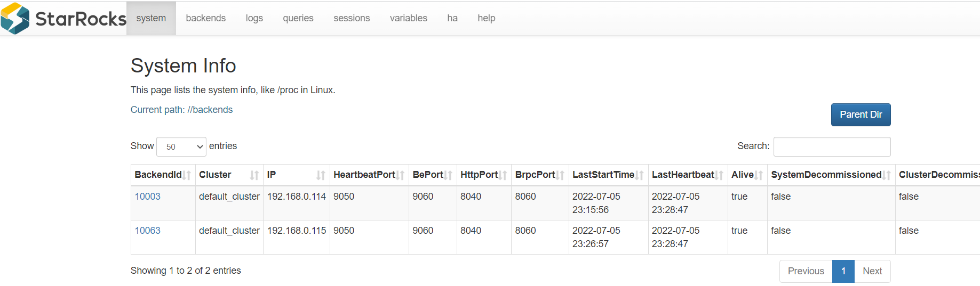
Task: Click Current path //backends text
Action: coord(182,110)
